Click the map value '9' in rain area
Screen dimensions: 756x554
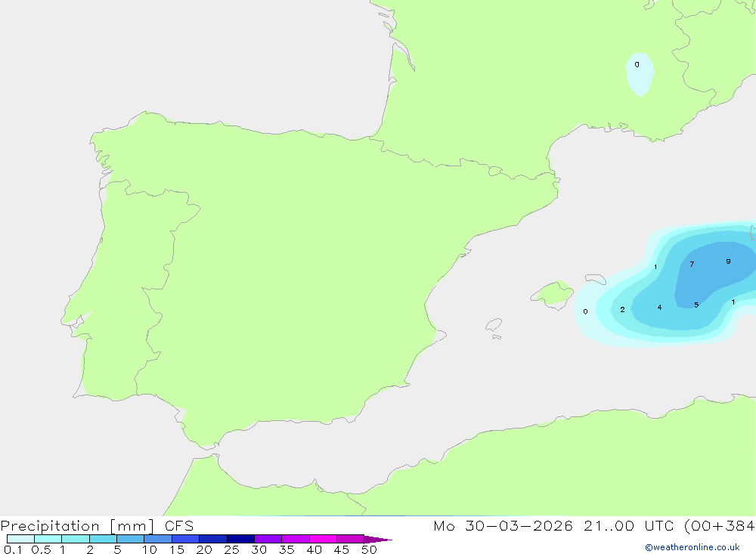(728, 262)
